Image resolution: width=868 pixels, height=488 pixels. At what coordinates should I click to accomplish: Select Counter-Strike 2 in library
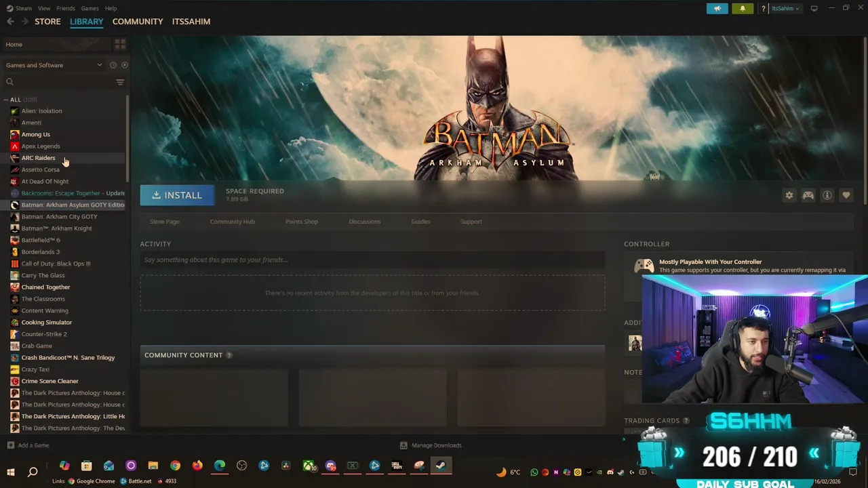pos(43,334)
